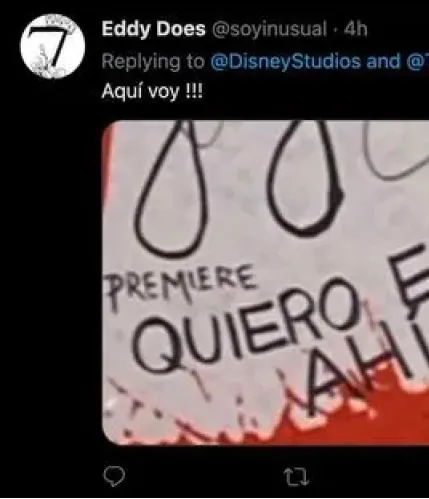The image size is (429, 499).
Task: Click the truncated mention after "and"
Action: [x=417, y=62]
